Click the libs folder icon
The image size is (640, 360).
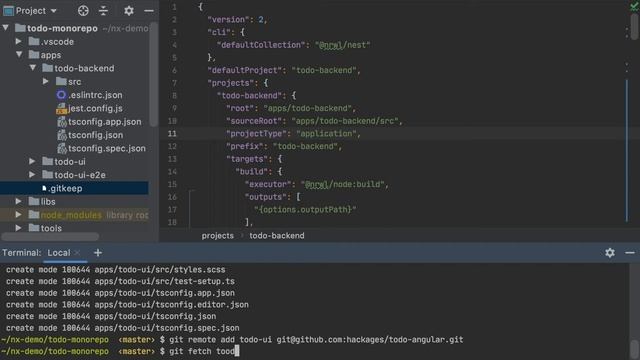34,201
